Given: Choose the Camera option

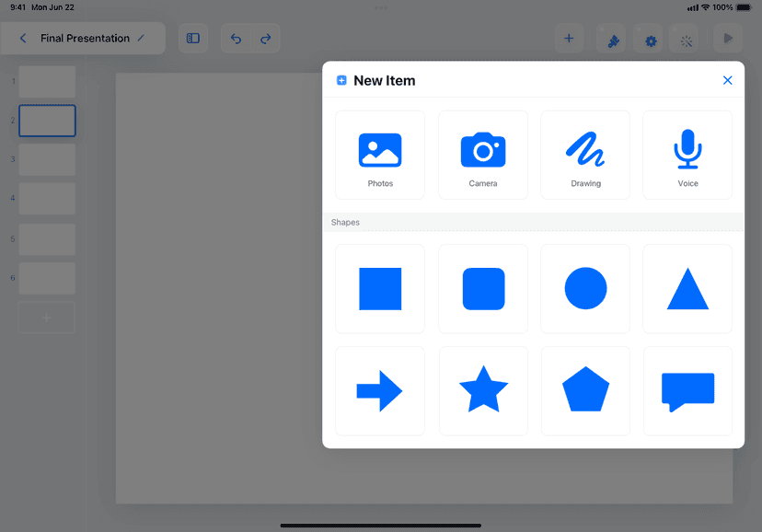Looking at the screenshot, I should [483, 155].
